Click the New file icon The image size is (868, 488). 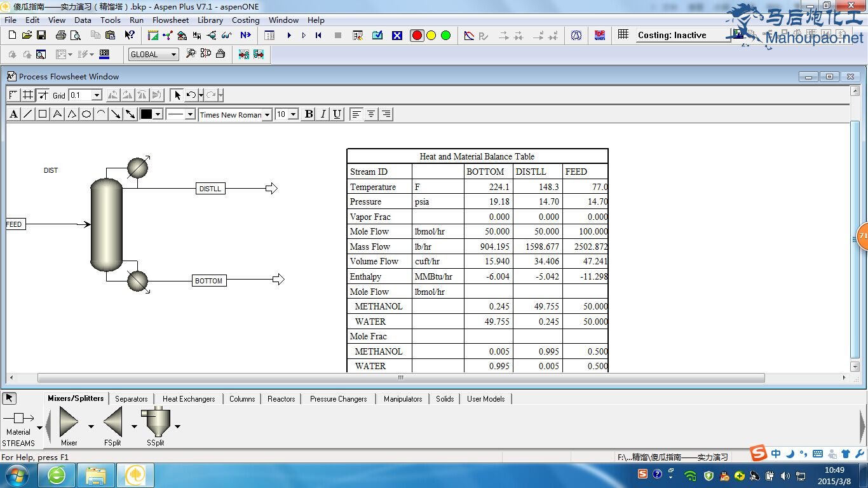click(x=12, y=35)
